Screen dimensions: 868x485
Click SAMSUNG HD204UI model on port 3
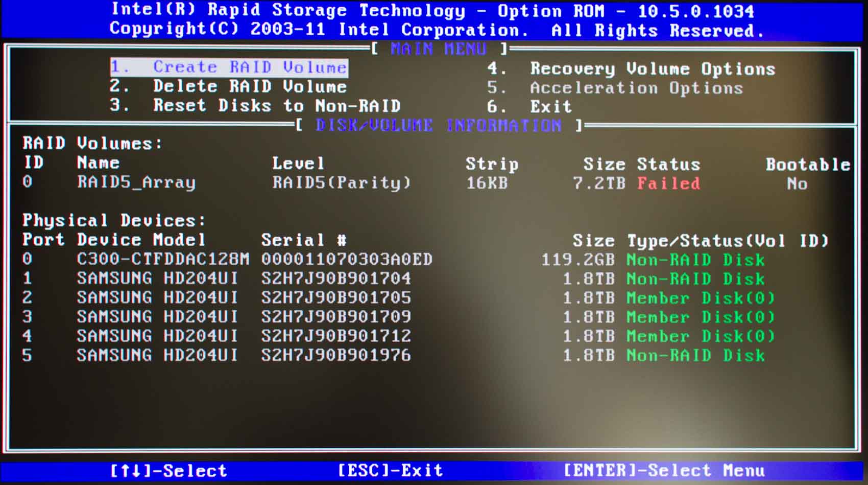click(x=157, y=317)
